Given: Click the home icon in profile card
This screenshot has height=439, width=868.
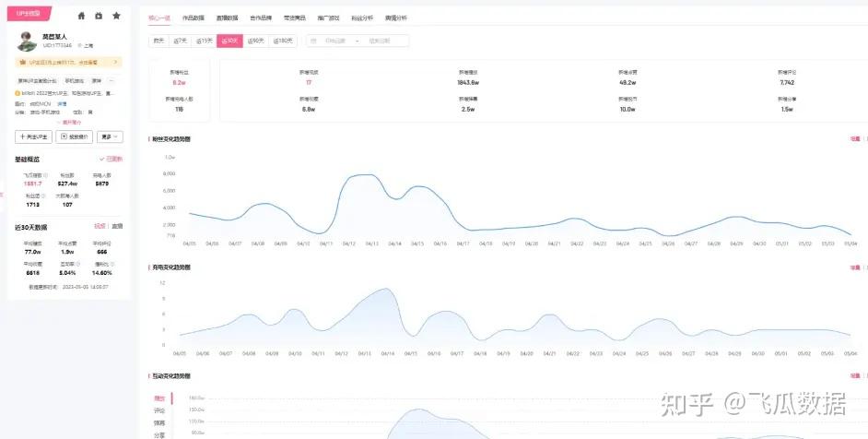Looking at the screenshot, I should coord(81,16).
